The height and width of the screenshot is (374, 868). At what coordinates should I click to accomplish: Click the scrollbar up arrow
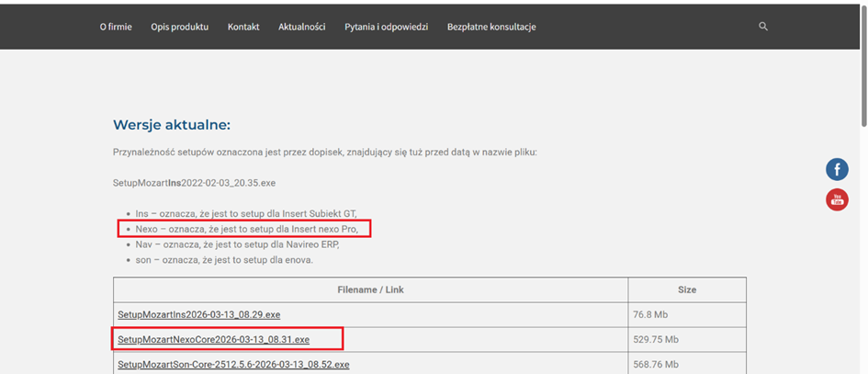point(862,5)
